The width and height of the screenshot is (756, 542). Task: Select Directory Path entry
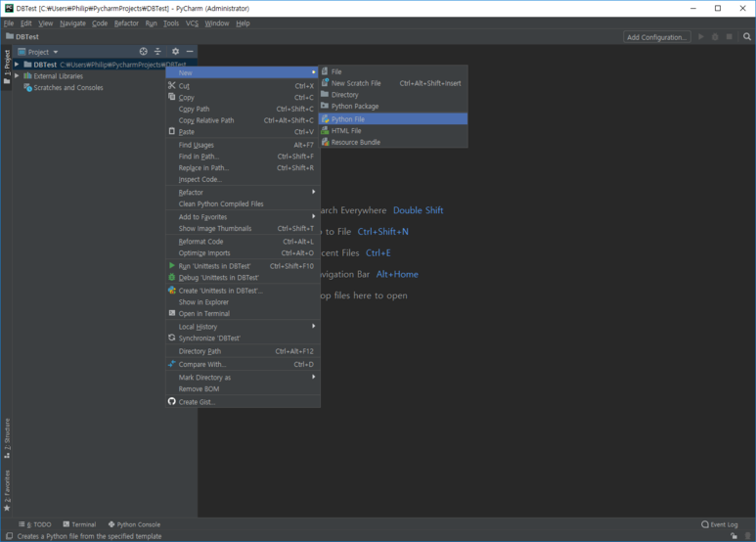243,351
